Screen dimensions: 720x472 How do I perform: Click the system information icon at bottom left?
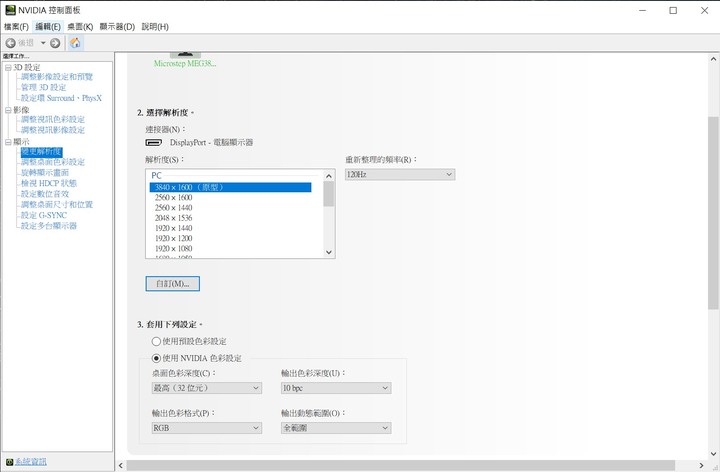[9, 461]
